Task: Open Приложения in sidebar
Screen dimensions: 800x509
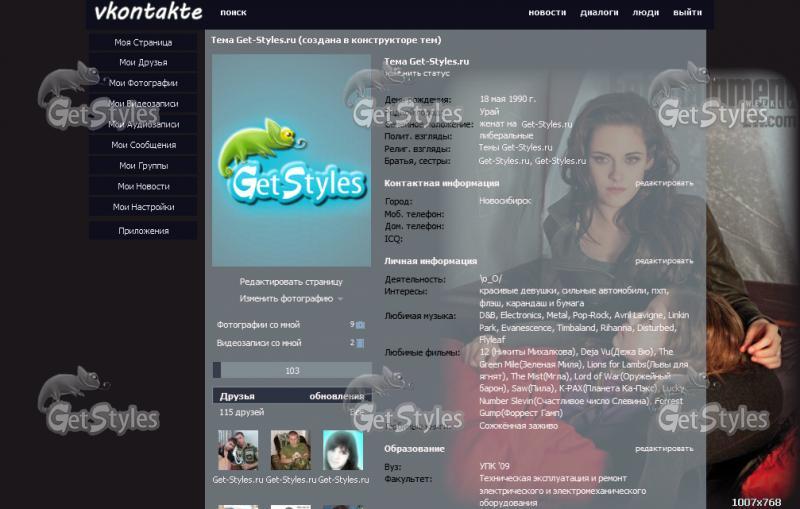Action: tap(143, 231)
